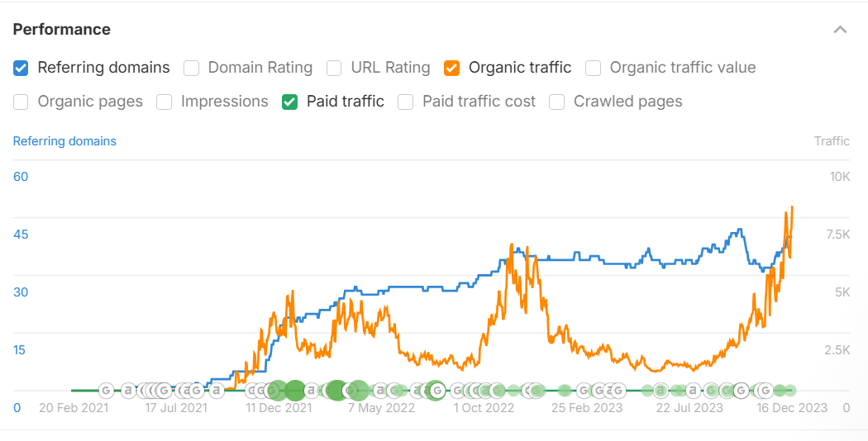Viewport: 868px width, 441px height.
Task: Check the Organic pages option
Action: pyautogui.click(x=21, y=102)
